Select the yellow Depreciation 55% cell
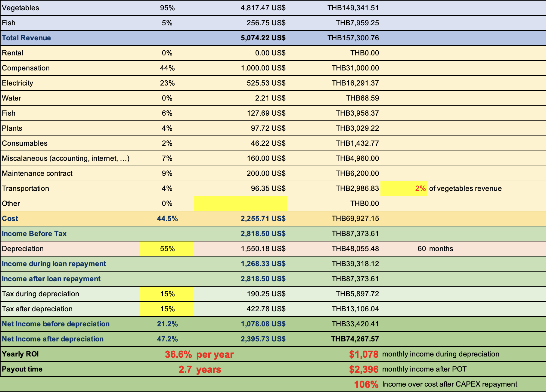The height and width of the screenshot is (392, 546). (167, 249)
